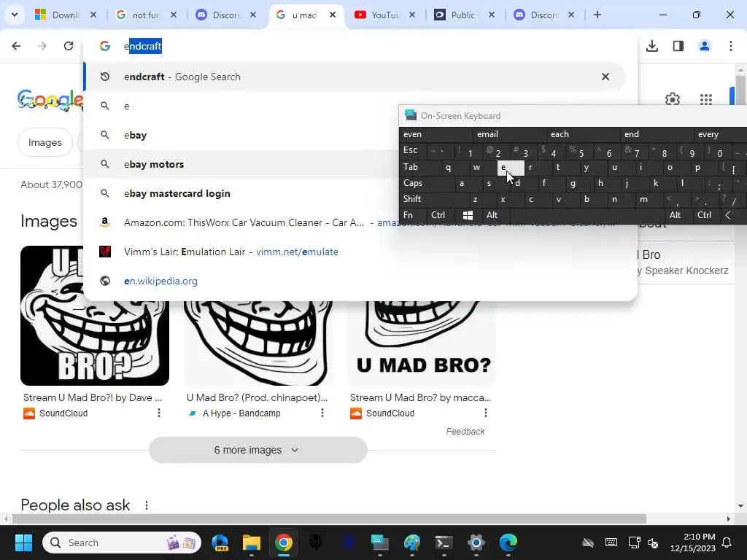Open options for the Dave SoundCloud result
This screenshot has width=747, height=560.
tap(158, 413)
